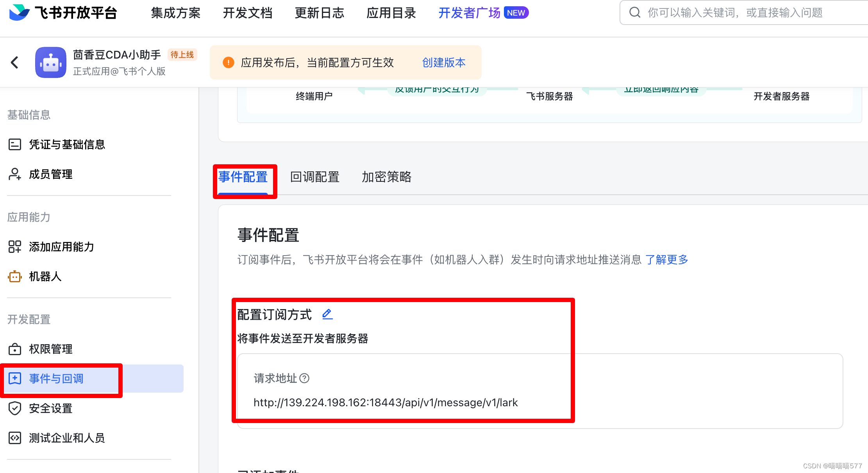The height and width of the screenshot is (473, 868).
Task: Click the edit pencil next to 配置订阅方式
Action: 327,314
